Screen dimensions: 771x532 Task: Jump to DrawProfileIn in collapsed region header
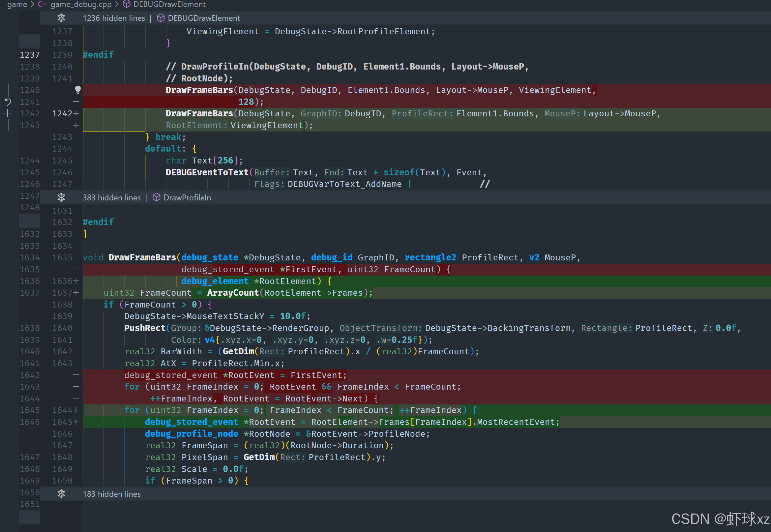[187, 198]
